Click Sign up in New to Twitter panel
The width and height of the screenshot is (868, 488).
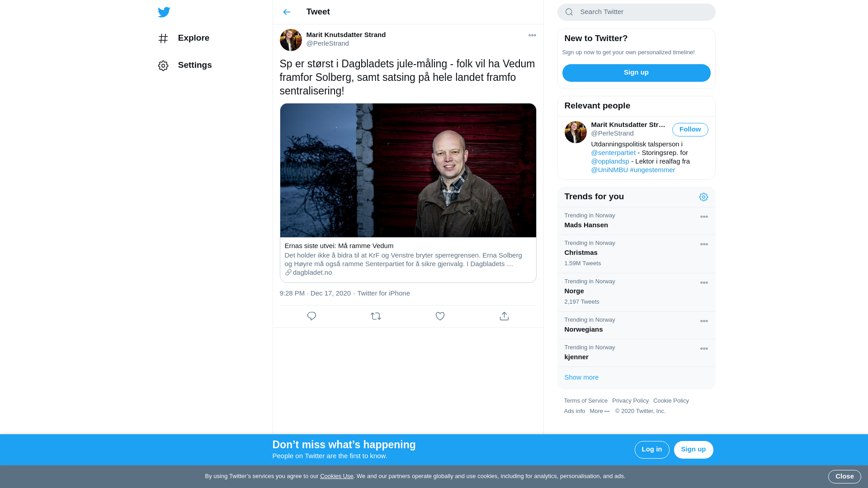(x=636, y=73)
